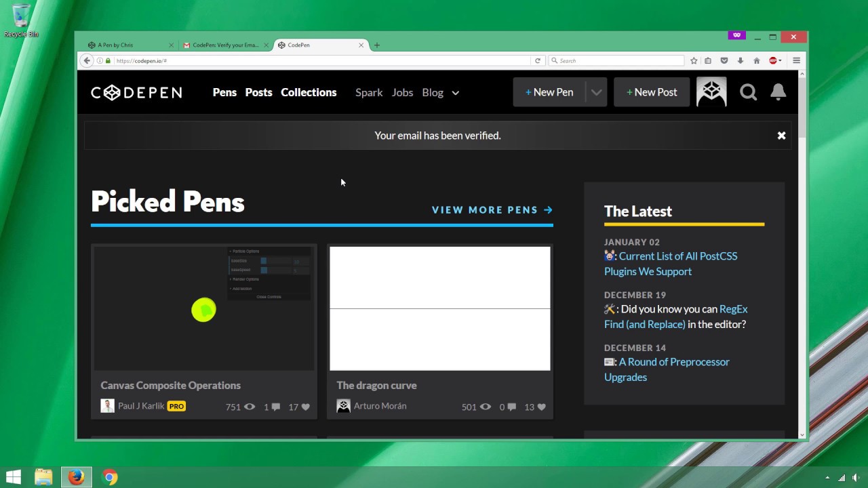Open the ABP dropdown arrow
868x488 pixels.
(x=780, y=60)
